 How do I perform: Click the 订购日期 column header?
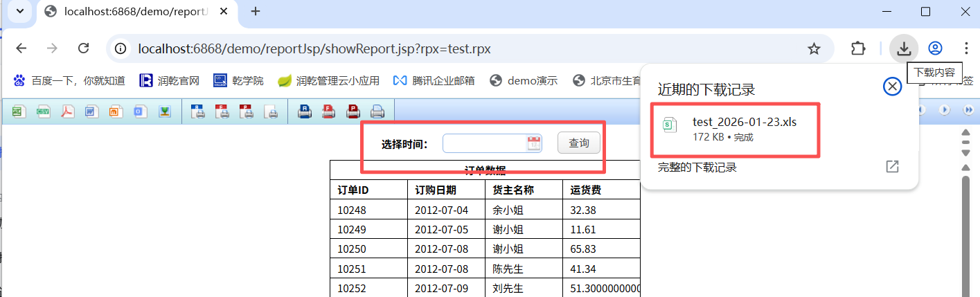tap(446, 190)
